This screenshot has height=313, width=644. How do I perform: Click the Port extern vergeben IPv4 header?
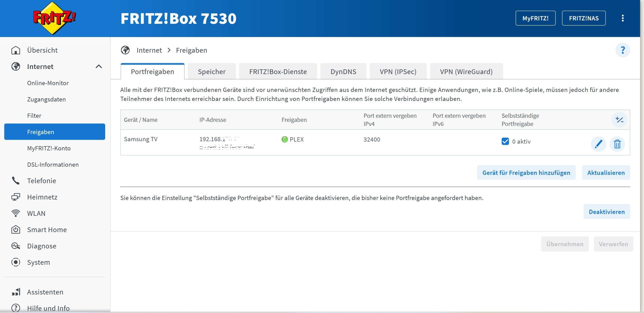point(390,120)
